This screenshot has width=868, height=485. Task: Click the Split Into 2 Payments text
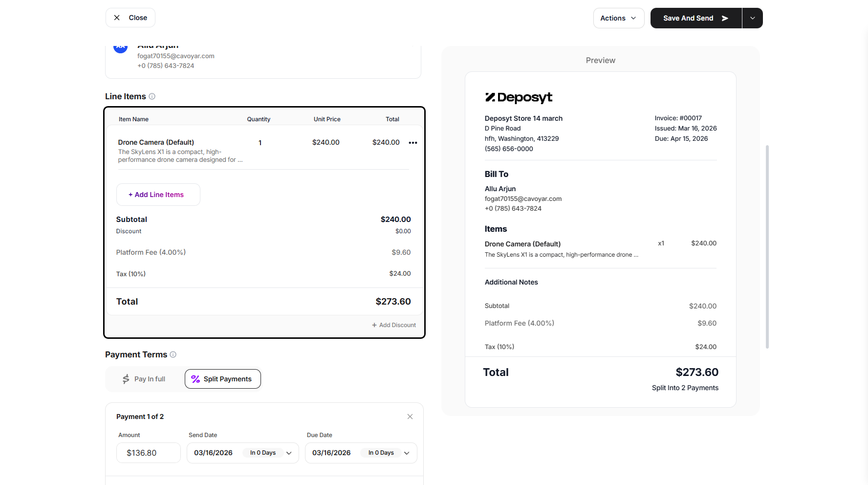point(685,388)
